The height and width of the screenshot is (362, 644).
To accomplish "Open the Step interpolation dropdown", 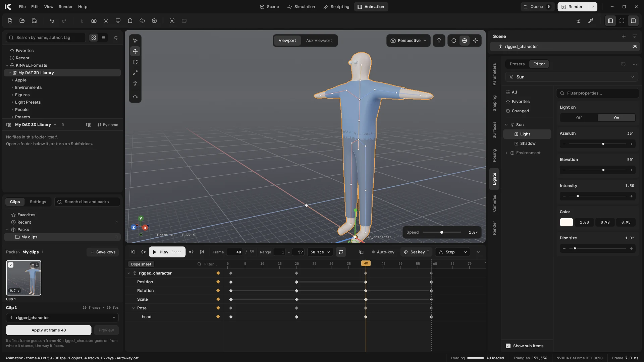I will coord(453,252).
